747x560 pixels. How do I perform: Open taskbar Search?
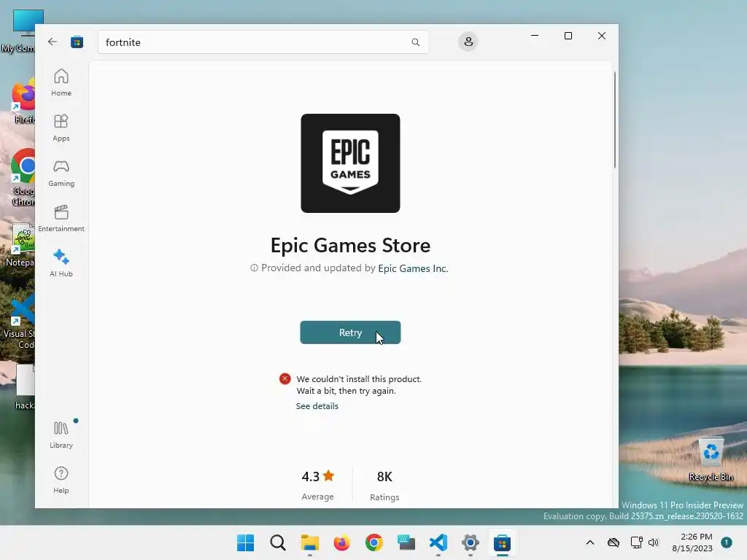278,542
